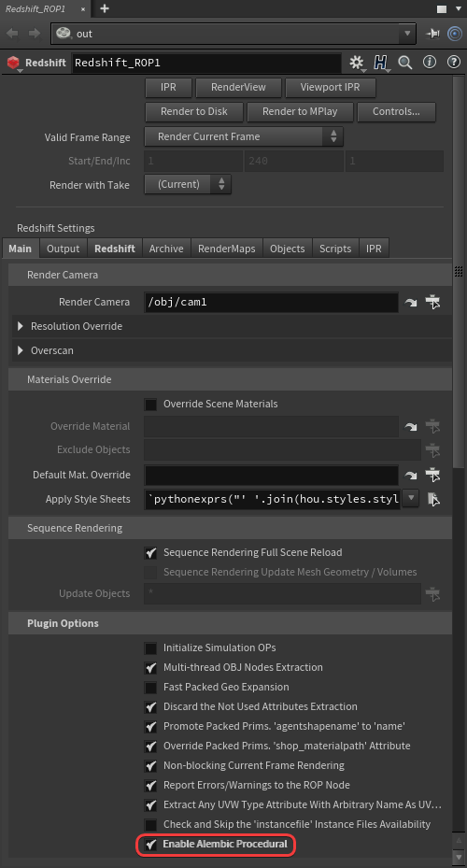Viewport: 467px width, 868px height.
Task: Check Fast Packed Geo Expansion
Action: (150, 687)
